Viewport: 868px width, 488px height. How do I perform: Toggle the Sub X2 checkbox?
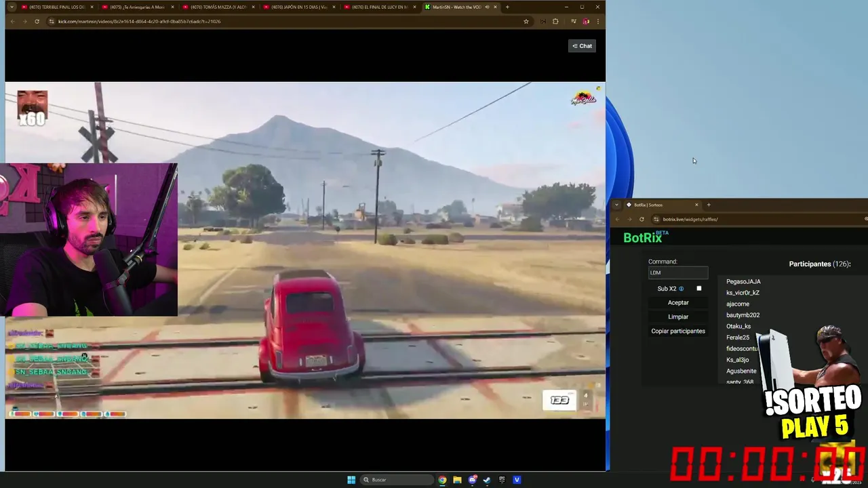(x=699, y=289)
